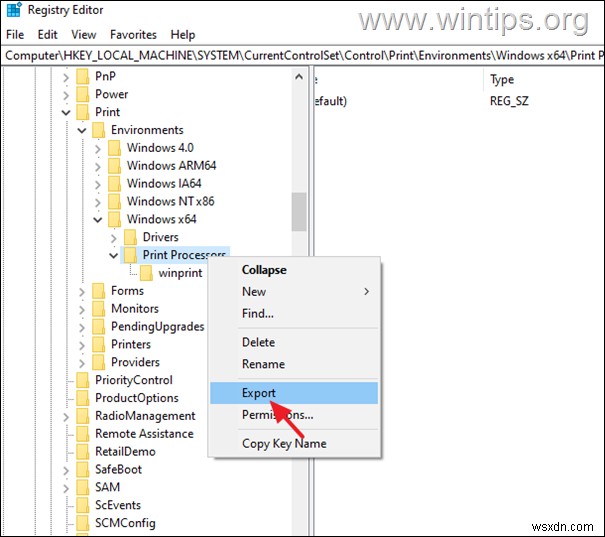Expand the SafeBoot key

point(66,470)
